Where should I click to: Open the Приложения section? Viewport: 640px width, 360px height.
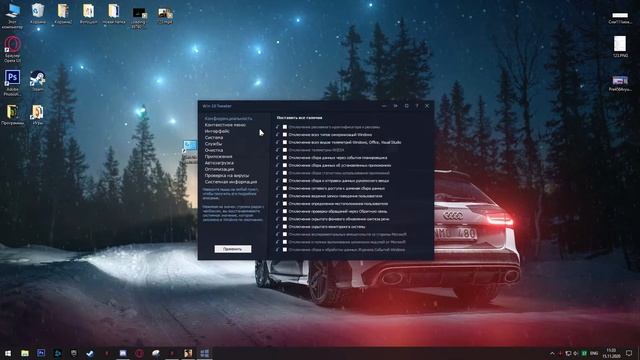coord(218,156)
